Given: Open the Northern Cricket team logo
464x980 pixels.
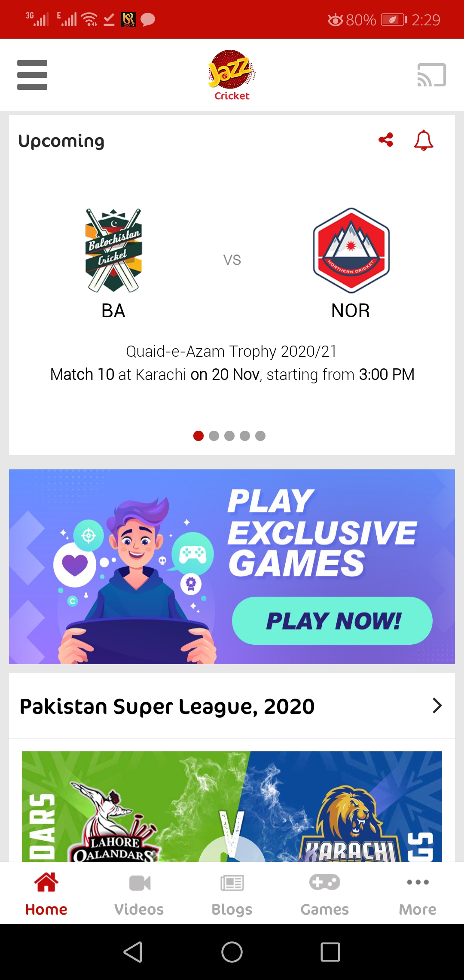Looking at the screenshot, I should pyautogui.click(x=351, y=251).
